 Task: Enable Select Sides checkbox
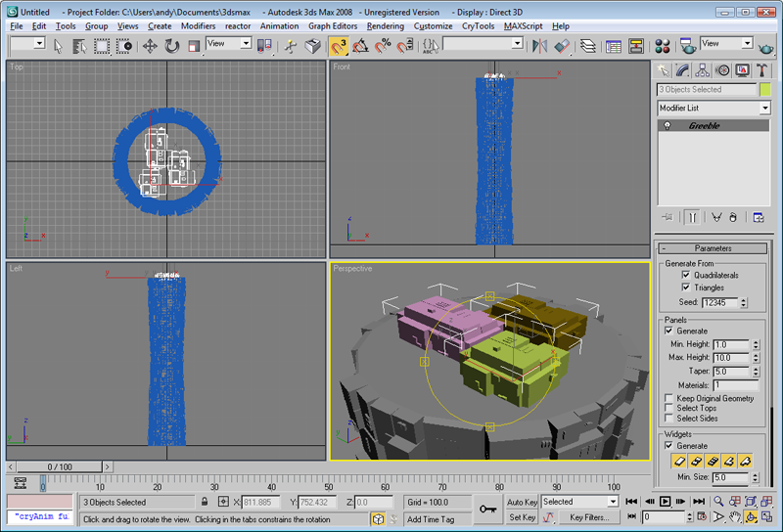click(x=668, y=419)
